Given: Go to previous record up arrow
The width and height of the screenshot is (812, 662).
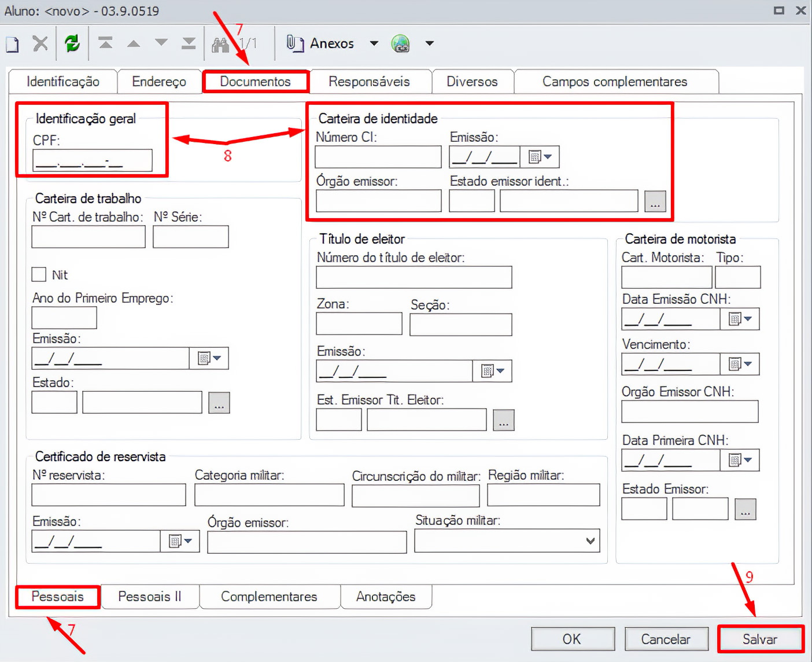Looking at the screenshot, I should tap(134, 43).
